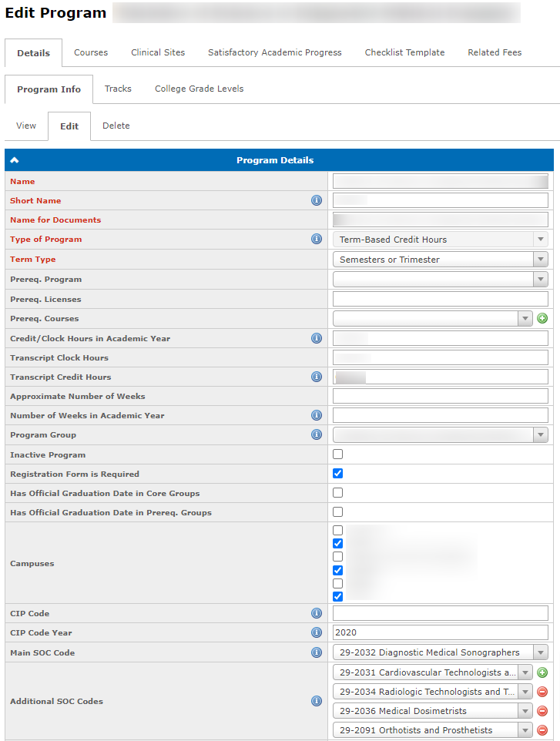This screenshot has width=560, height=741.
Task: Go to Satisfactory Academic Progress tab
Action: point(274,52)
